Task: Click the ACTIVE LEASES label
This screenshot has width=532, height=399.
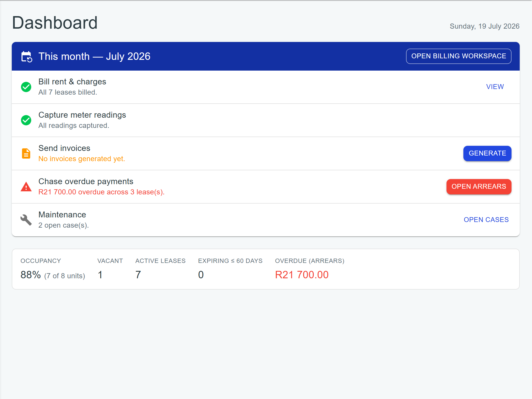Action: [x=161, y=261]
